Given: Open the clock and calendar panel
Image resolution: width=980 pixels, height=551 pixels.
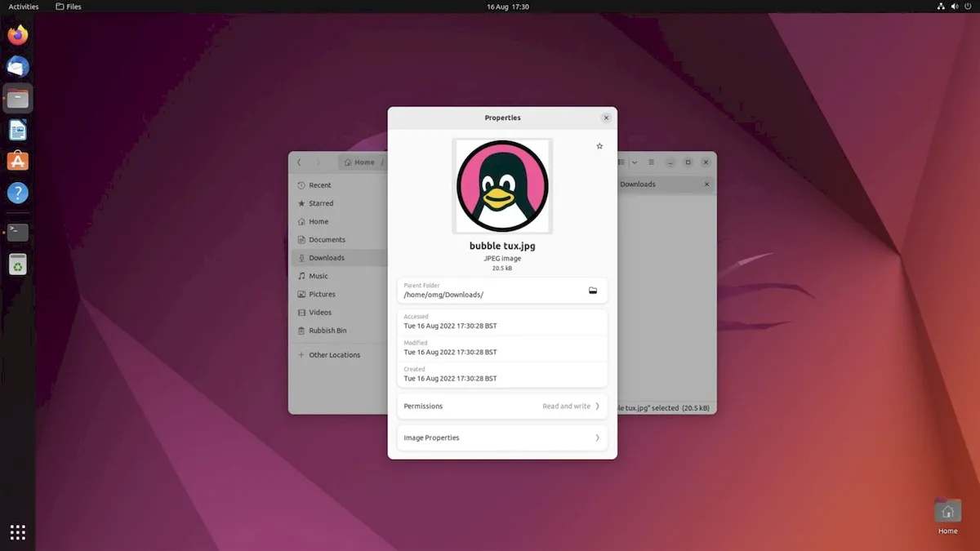Looking at the screenshot, I should coord(508,7).
